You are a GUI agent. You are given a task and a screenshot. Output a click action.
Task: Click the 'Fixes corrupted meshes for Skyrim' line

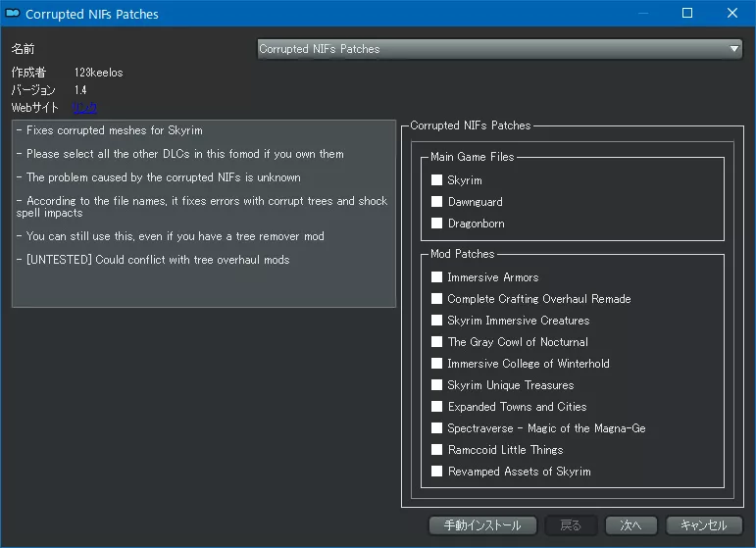pyautogui.click(x=110, y=130)
